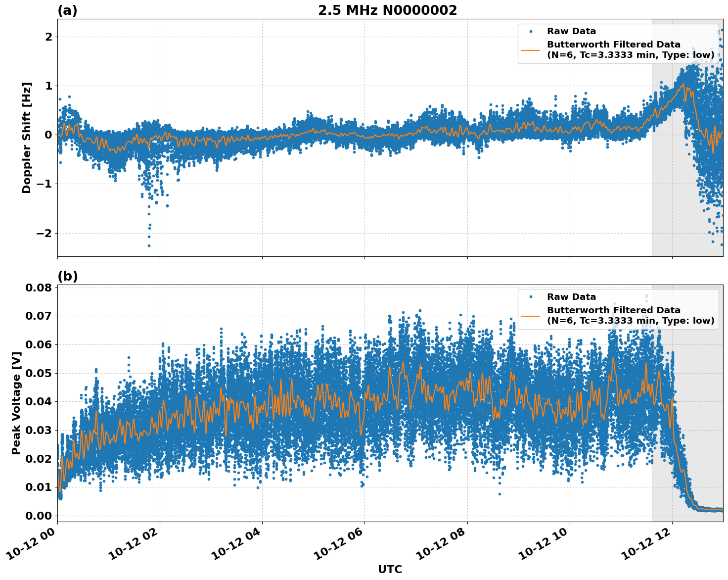Click the (b) subplot label
728x580 pixels.
tap(67, 275)
